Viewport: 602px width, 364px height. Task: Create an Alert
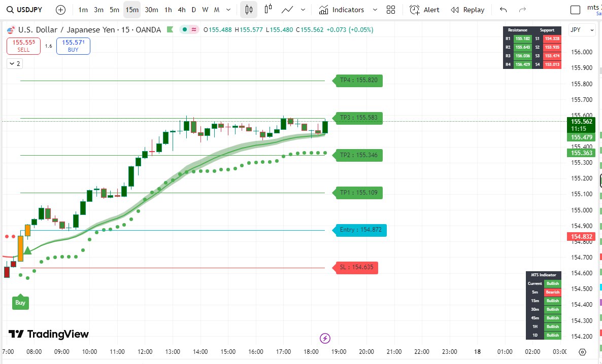[424, 10]
